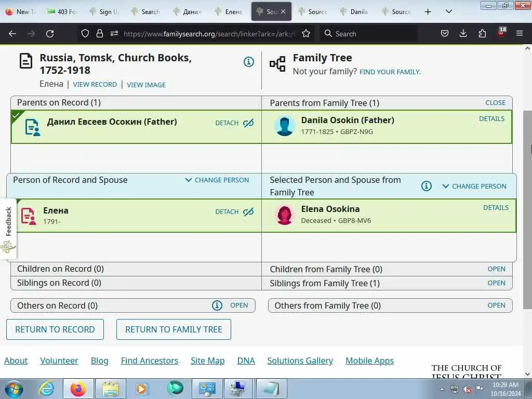The image size is (532, 399).
Task: Switch to the 403 Forbidden tab
Action: (x=62, y=11)
